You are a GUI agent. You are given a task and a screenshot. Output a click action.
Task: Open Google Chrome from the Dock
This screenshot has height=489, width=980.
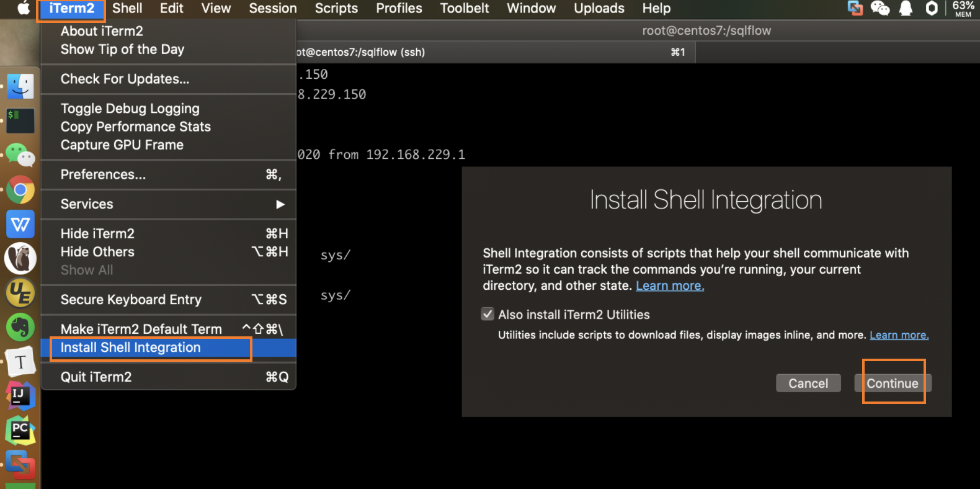20,190
